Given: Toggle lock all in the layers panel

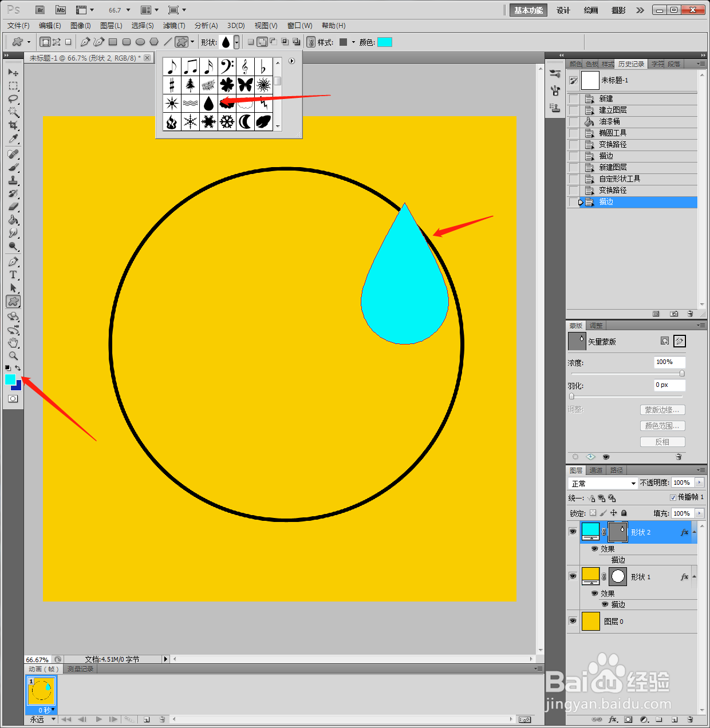Looking at the screenshot, I should tap(624, 513).
